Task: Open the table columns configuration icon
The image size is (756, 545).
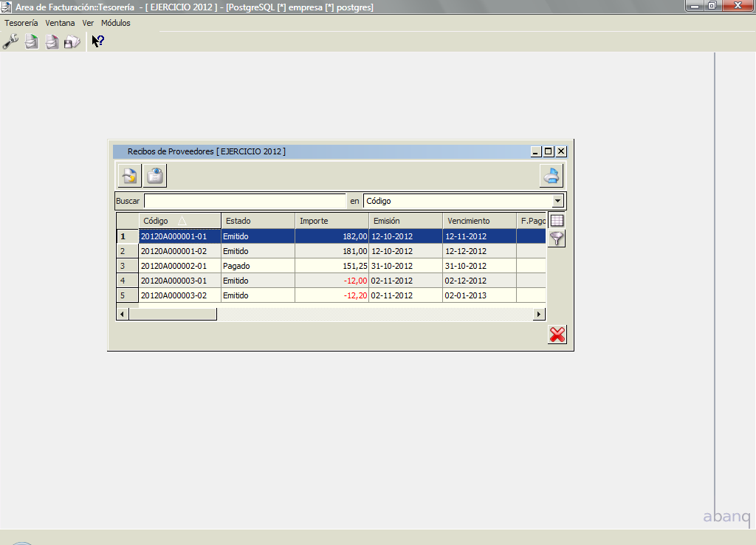Action: tap(557, 220)
